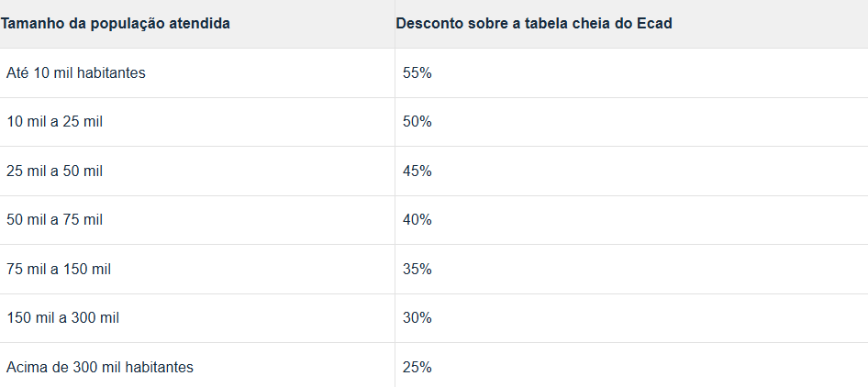868x387 pixels.
Task: Click the 30% discount value
Action: pos(417,318)
